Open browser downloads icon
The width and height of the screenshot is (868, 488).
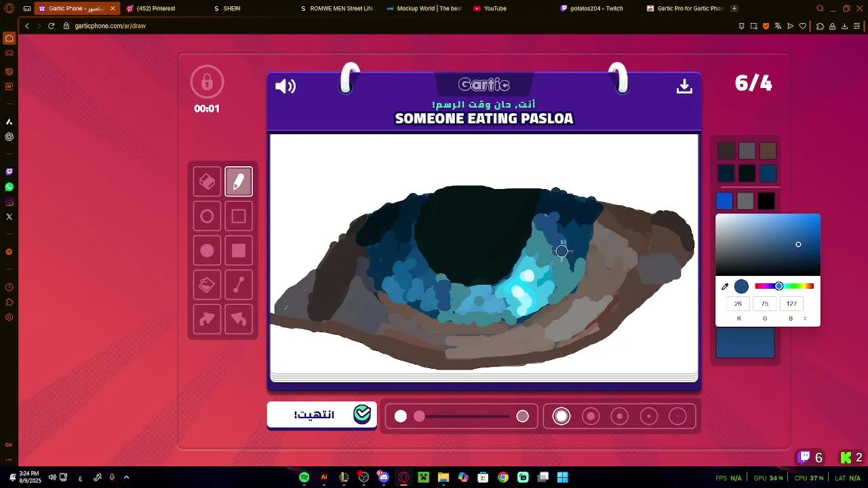click(844, 26)
